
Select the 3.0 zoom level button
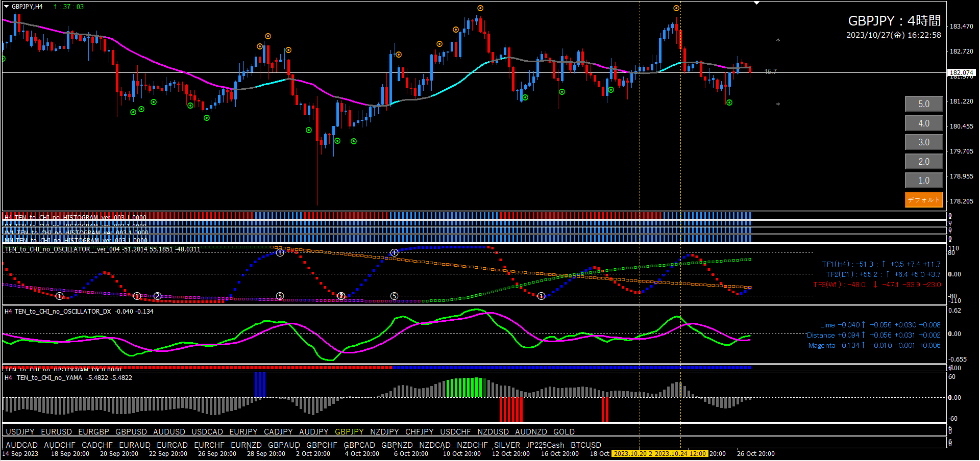tap(924, 142)
